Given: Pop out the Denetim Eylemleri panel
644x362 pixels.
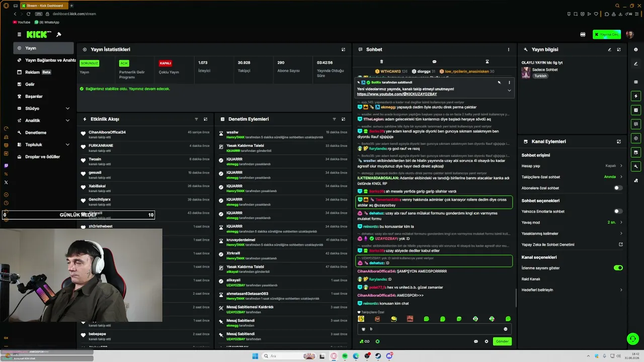Looking at the screenshot, I should [343, 119].
